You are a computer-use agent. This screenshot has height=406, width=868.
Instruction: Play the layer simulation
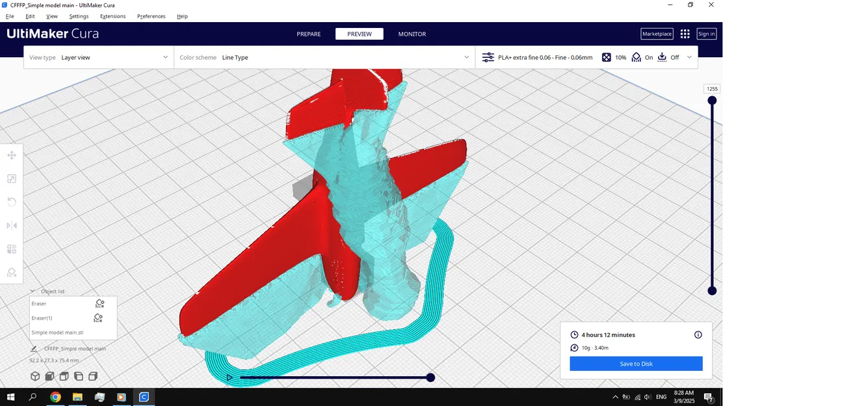(230, 377)
